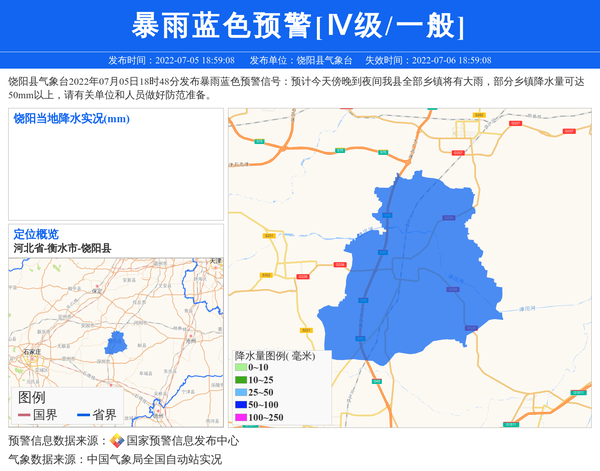Open the 国家预警信息发布中心 source link
The height and width of the screenshot is (471, 600).
click(x=183, y=441)
